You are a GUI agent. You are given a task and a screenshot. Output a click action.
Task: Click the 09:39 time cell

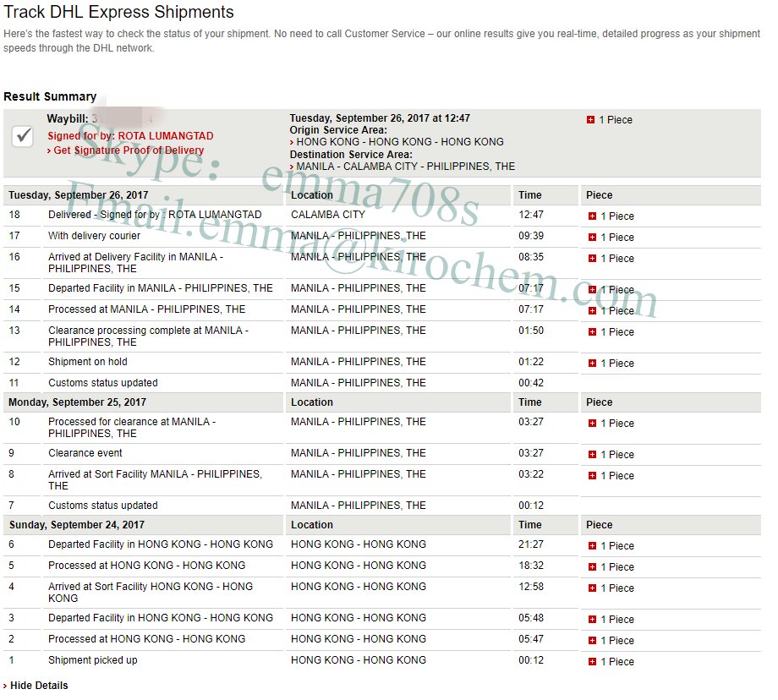tap(531, 236)
